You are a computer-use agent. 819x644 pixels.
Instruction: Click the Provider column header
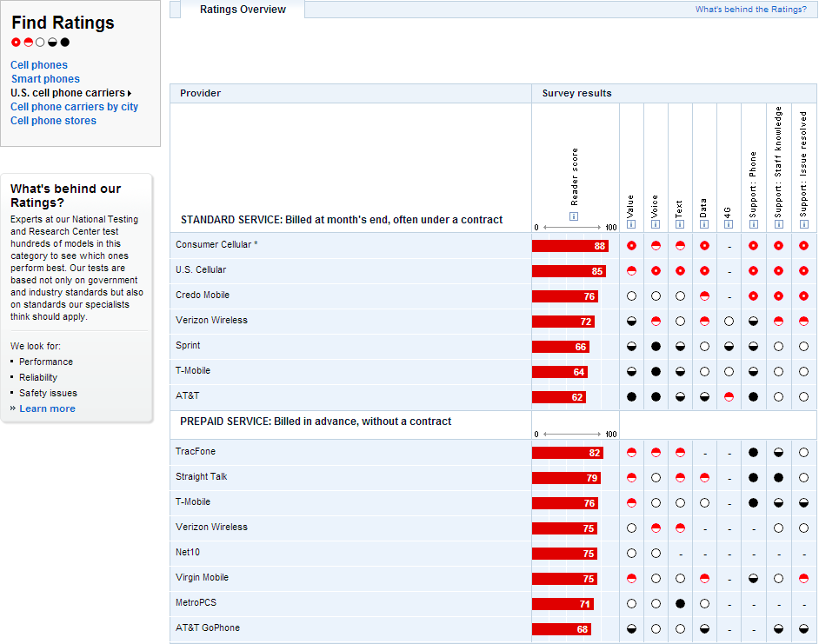point(201,93)
